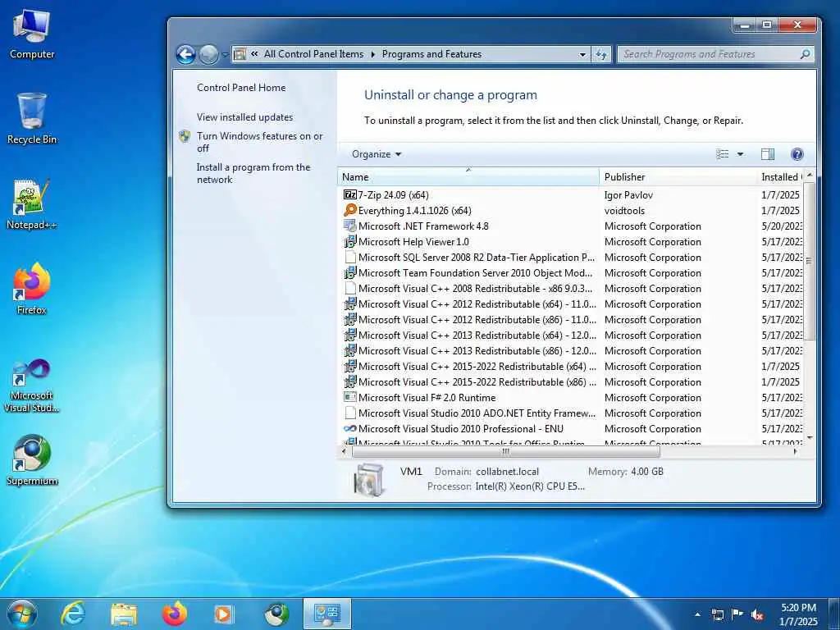This screenshot has width=840, height=630.
Task: Select Microsoft SQL Server 2008 R2 Data-Tier row
Action: 572,257
